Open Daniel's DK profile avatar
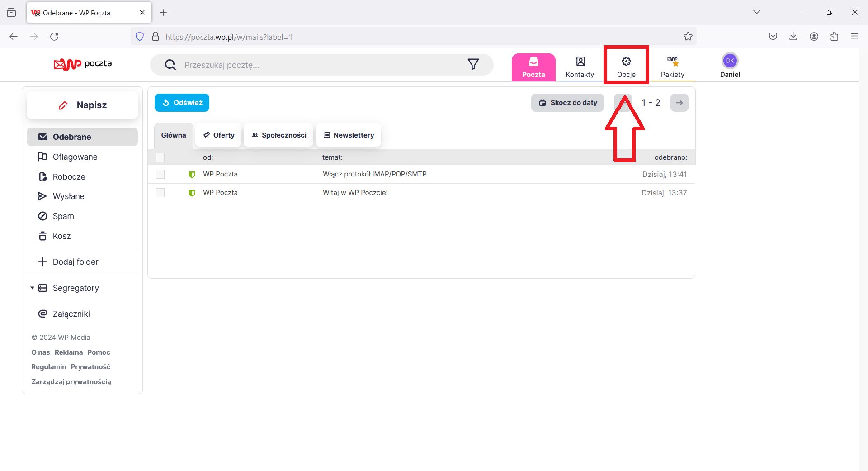Viewport: 868px width, 471px height. (730, 61)
